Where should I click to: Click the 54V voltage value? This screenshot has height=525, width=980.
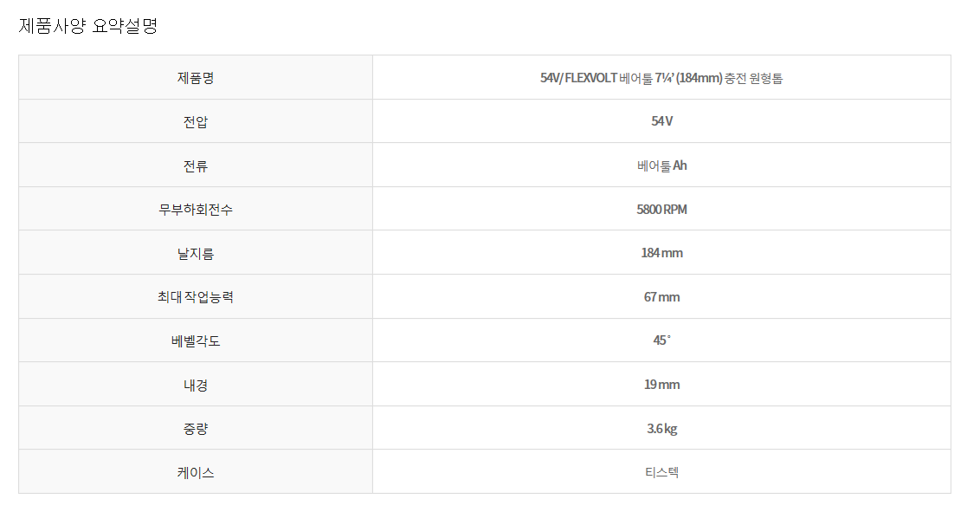661,121
